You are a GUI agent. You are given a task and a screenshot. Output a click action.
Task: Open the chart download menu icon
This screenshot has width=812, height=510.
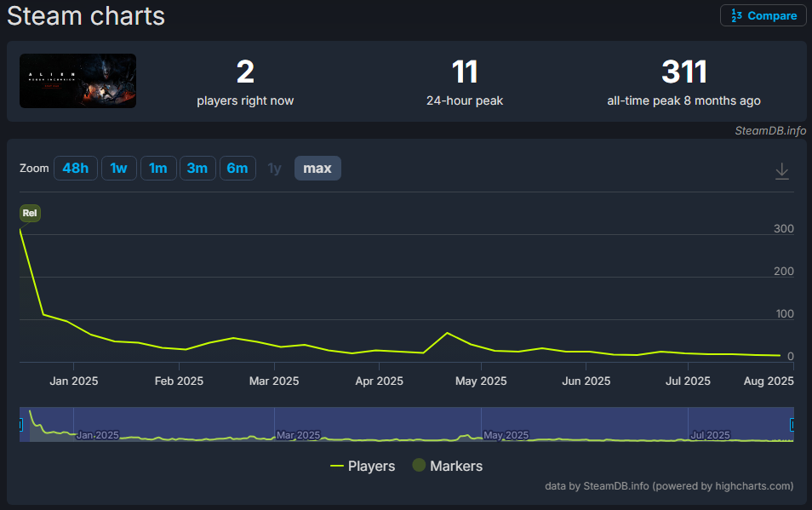pyautogui.click(x=782, y=171)
